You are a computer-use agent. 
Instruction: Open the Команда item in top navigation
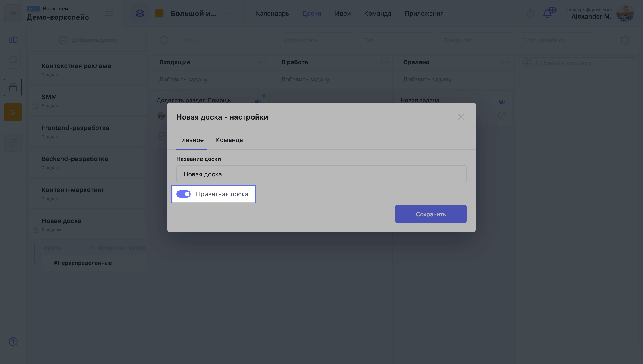(378, 14)
